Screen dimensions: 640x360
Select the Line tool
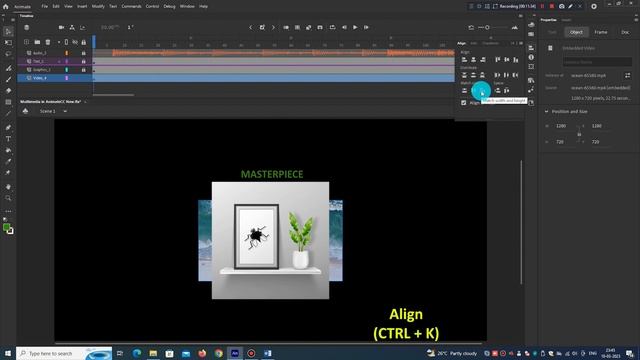pyautogui.click(x=8, y=113)
